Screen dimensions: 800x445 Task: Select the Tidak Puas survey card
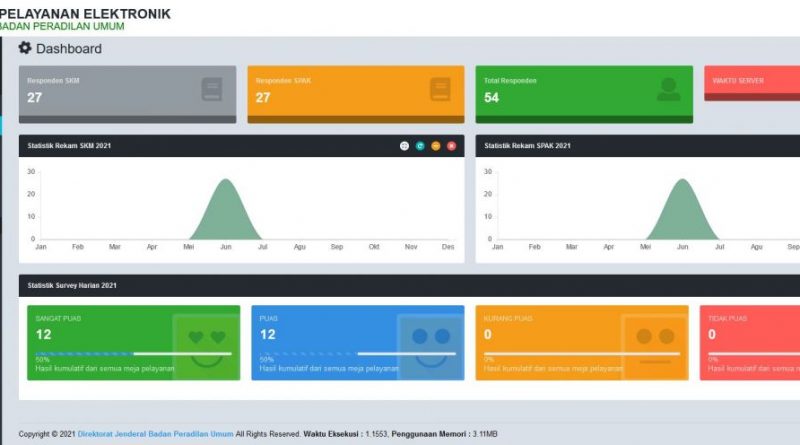(750, 342)
